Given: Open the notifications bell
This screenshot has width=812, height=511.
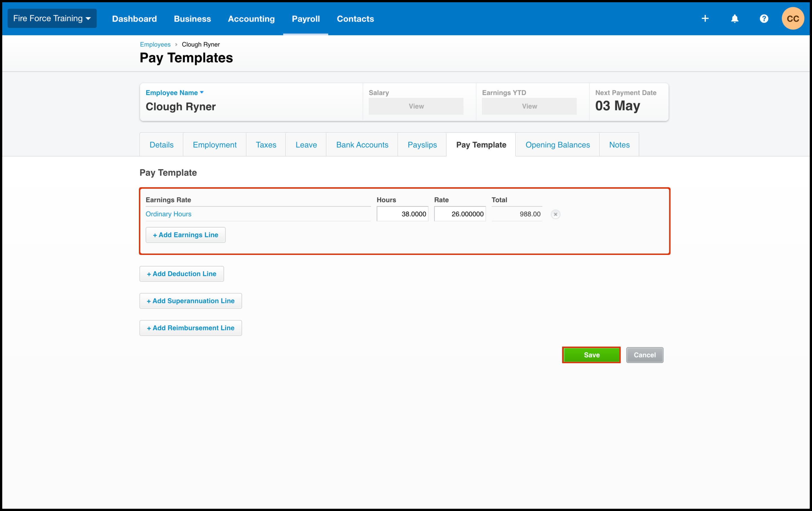Looking at the screenshot, I should pyautogui.click(x=735, y=19).
